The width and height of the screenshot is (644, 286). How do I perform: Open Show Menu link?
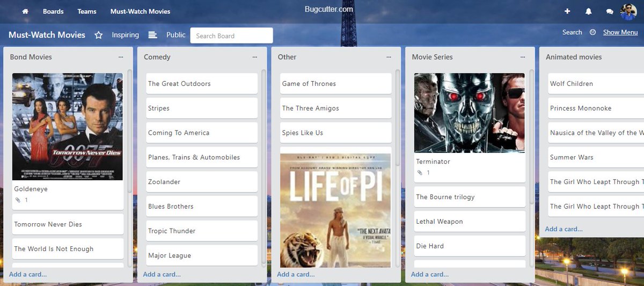(620, 32)
